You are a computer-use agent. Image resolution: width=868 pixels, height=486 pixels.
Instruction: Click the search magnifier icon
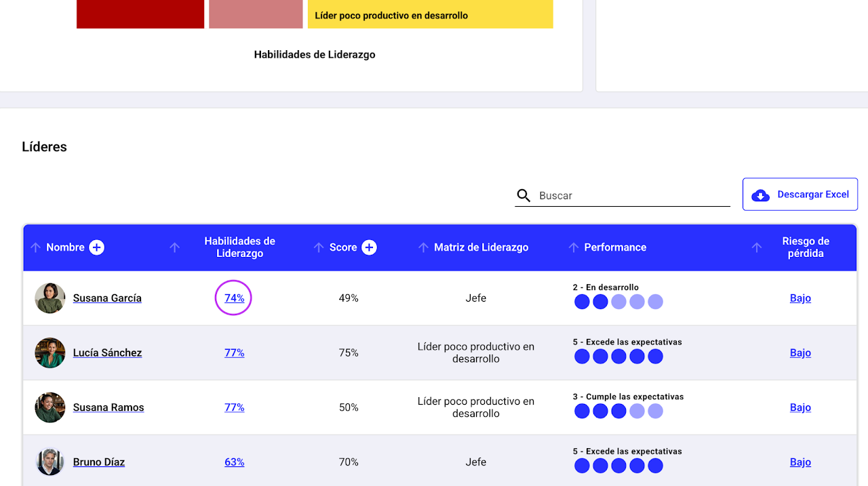[x=524, y=196]
